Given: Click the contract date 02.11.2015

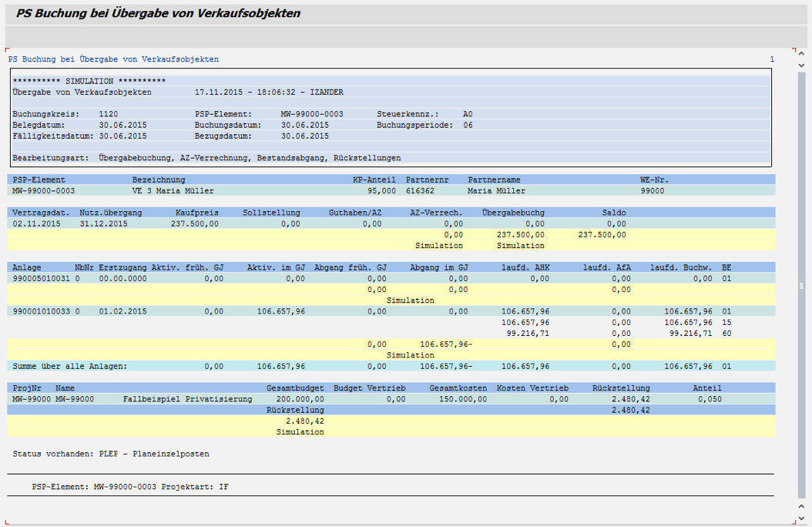Looking at the screenshot, I should tap(36, 223).
